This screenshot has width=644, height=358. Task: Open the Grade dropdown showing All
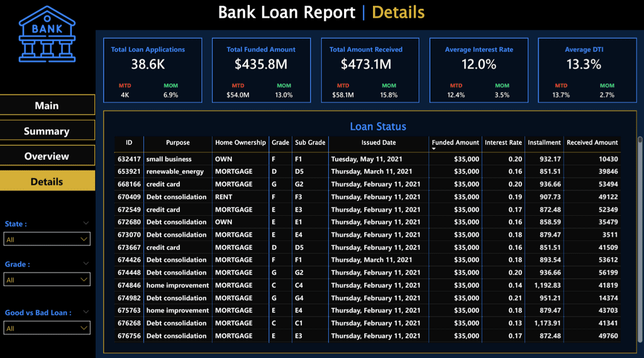47,279
